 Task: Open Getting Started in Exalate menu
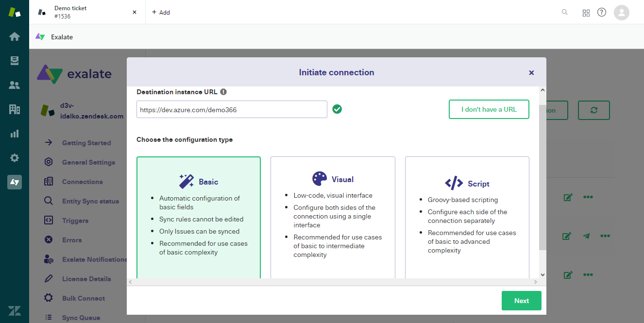(x=86, y=143)
